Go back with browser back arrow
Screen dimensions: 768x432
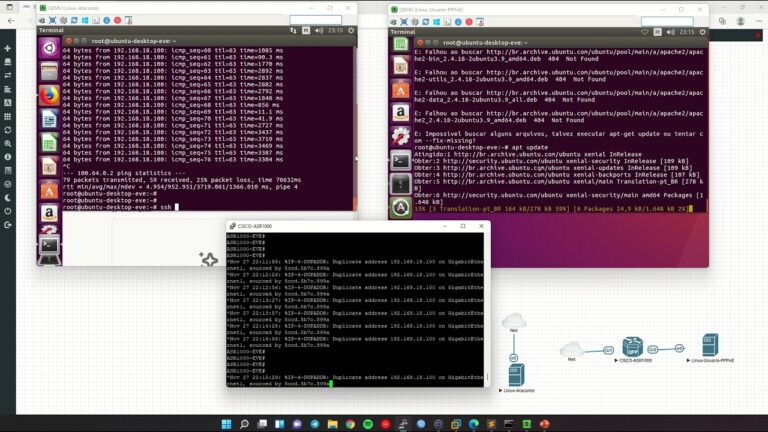(x=11, y=21)
